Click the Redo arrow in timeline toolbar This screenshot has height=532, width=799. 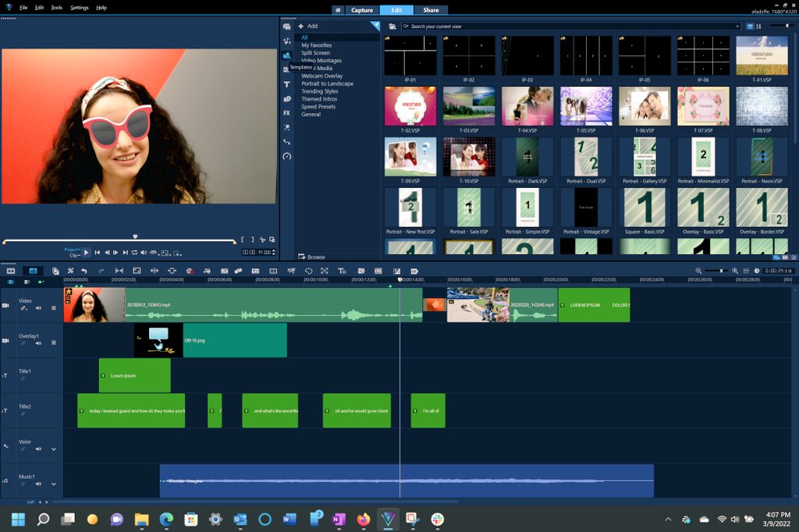tap(101, 271)
